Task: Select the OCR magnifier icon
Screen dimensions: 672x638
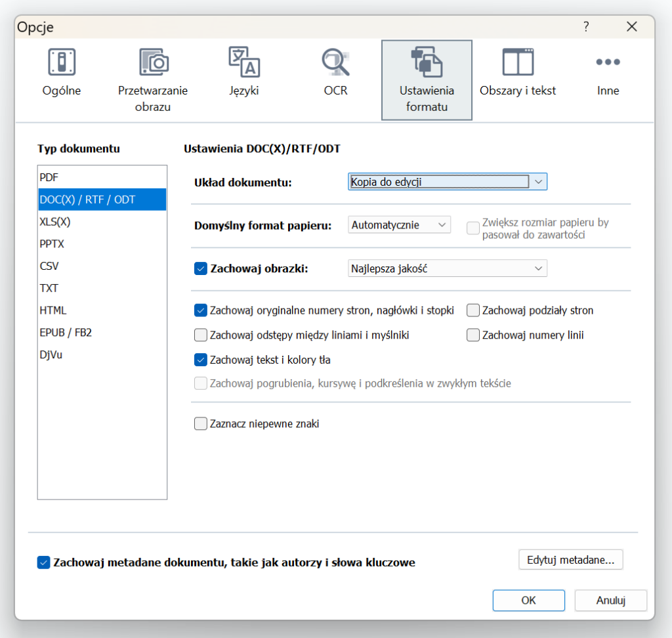Action: pos(335,62)
